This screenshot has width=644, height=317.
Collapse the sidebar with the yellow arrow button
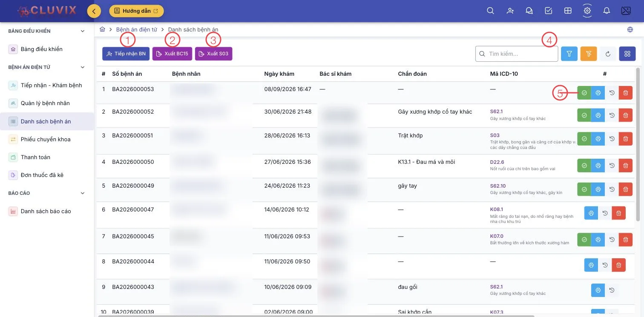(94, 11)
